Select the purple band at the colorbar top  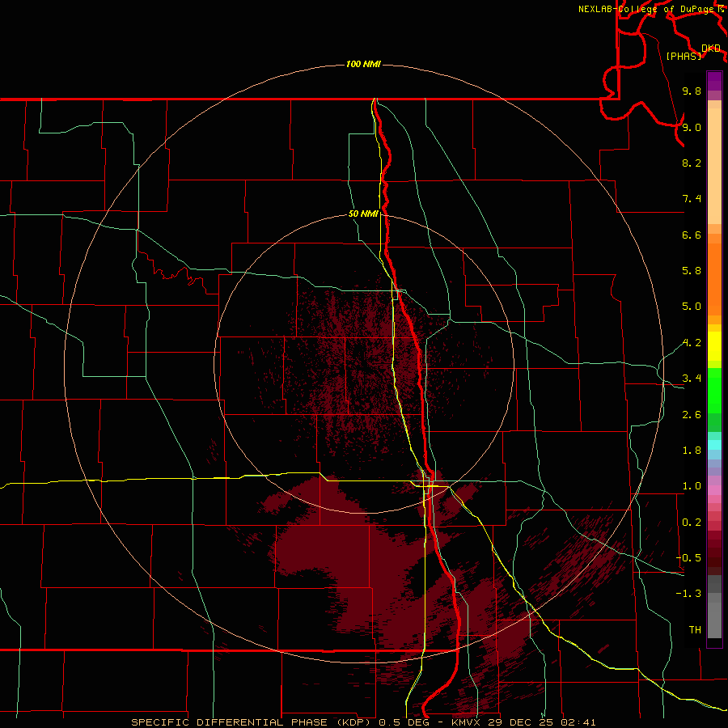(x=714, y=82)
